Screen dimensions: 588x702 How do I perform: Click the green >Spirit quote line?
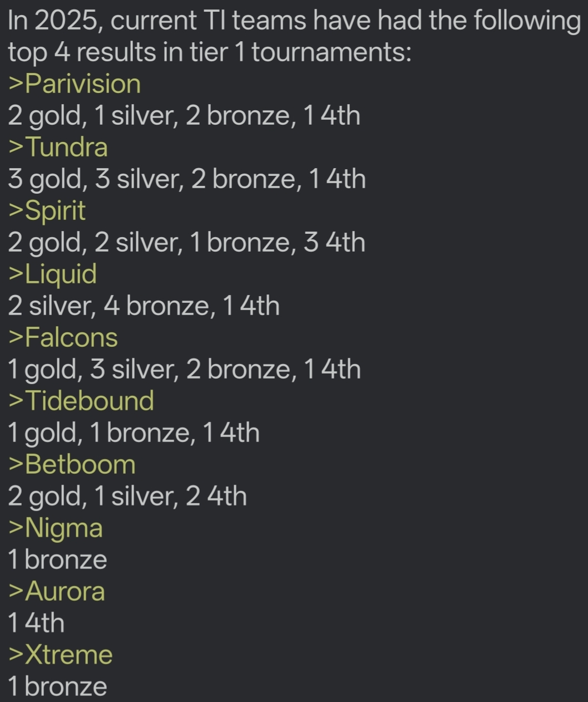(47, 211)
